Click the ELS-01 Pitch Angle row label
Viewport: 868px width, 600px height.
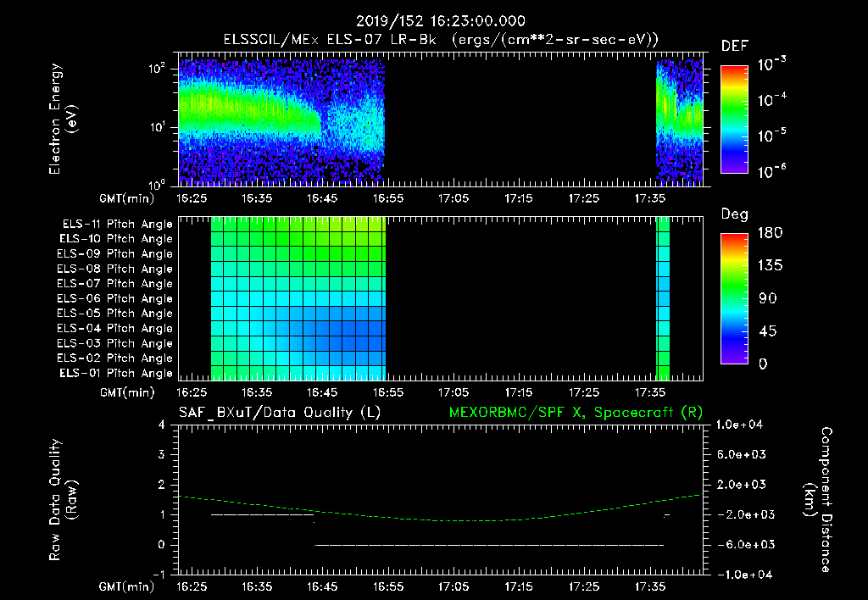tap(115, 373)
